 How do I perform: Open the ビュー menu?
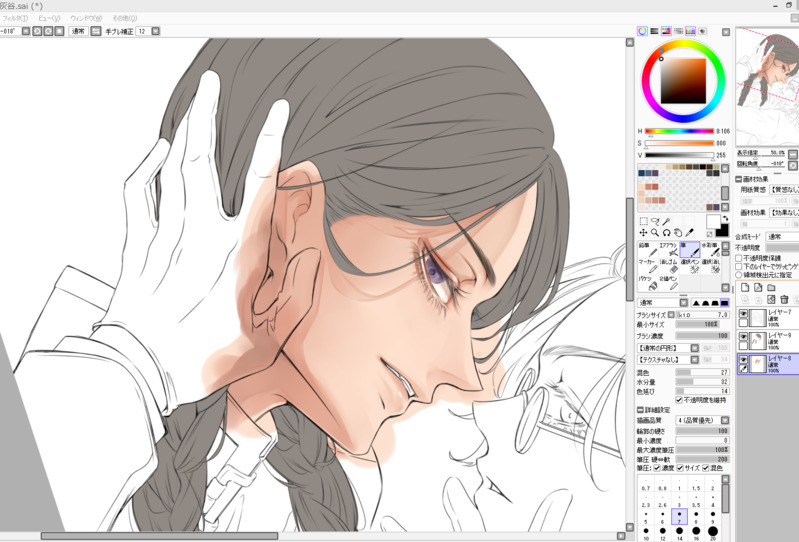pos(49,18)
